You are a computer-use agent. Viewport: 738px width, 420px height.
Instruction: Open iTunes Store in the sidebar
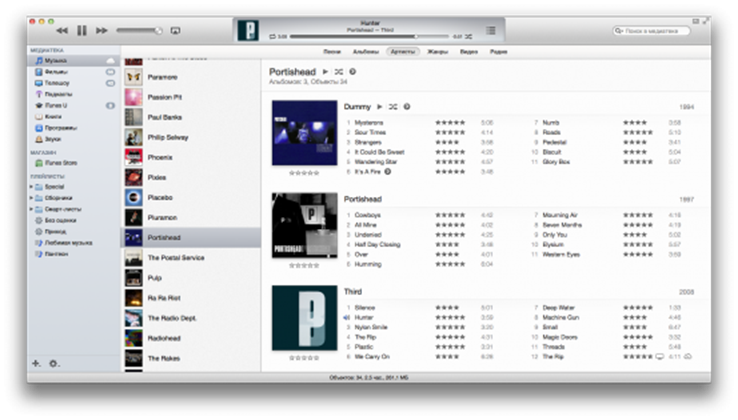coord(73,163)
